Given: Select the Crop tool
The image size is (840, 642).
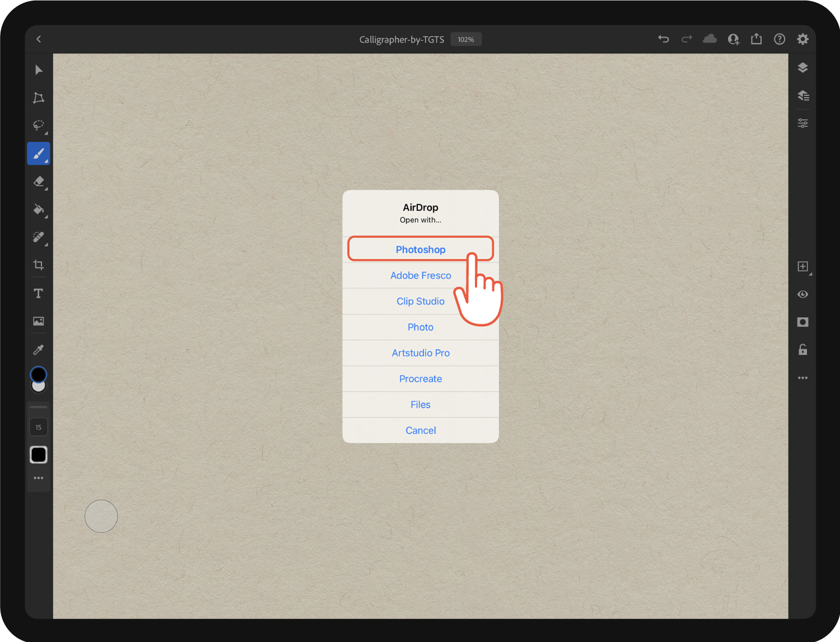Looking at the screenshot, I should [39, 265].
